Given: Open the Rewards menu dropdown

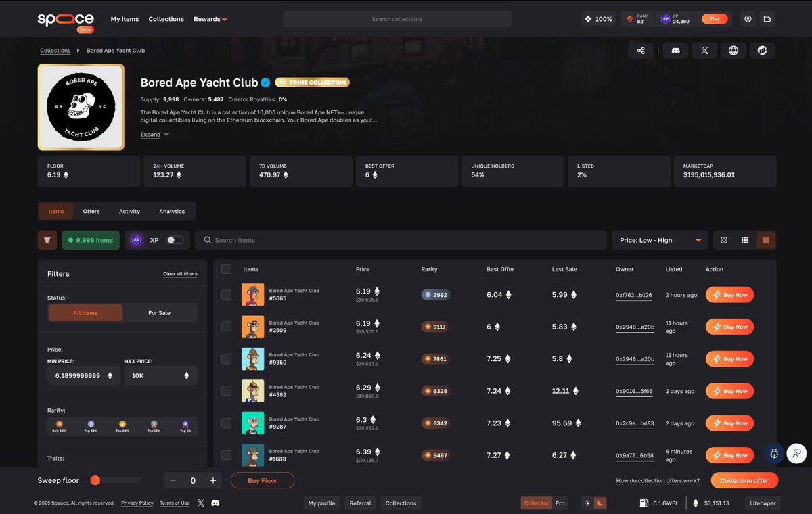Looking at the screenshot, I should pyautogui.click(x=210, y=19).
